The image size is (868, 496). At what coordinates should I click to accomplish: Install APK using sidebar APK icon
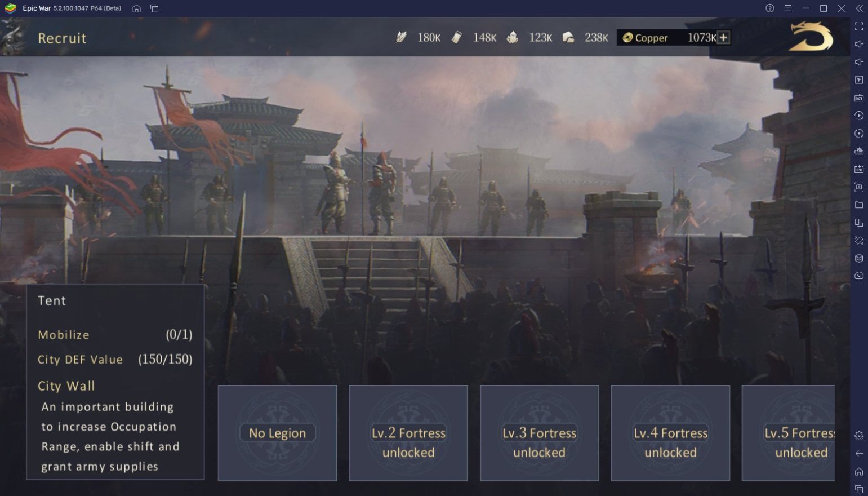859,169
